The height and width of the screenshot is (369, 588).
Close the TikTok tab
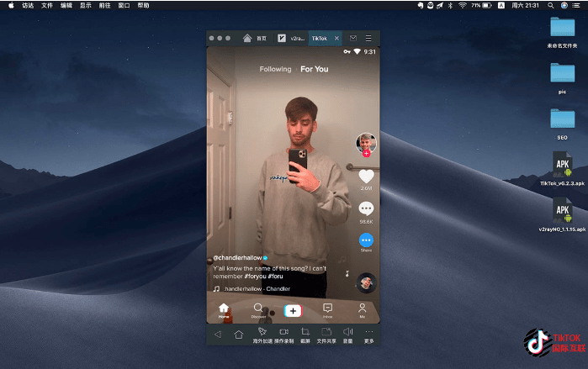point(336,38)
